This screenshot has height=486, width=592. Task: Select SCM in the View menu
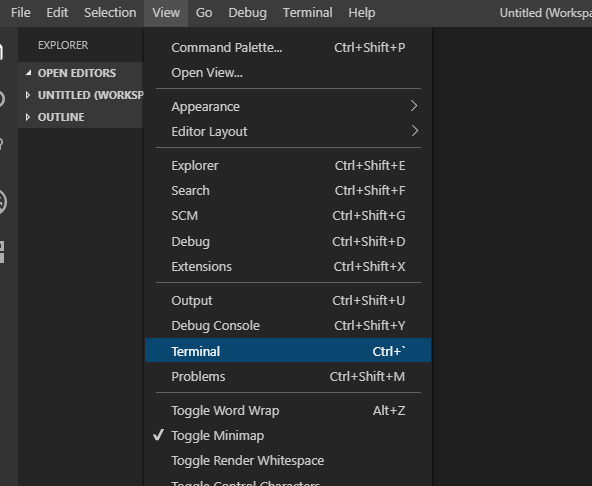tap(288, 216)
